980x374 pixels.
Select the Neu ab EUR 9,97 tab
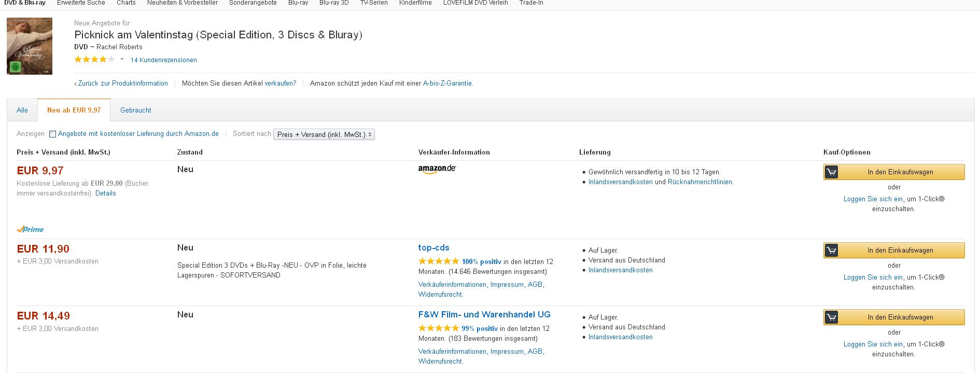[74, 110]
